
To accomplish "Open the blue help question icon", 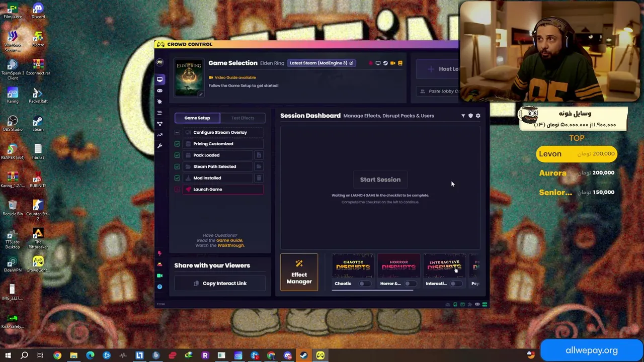I will coord(159,287).
